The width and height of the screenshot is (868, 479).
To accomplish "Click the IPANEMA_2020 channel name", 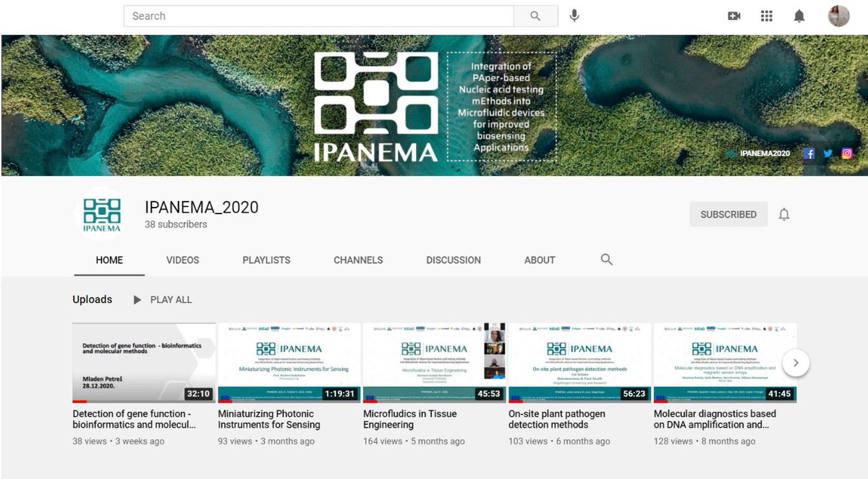I will (202, 208).
